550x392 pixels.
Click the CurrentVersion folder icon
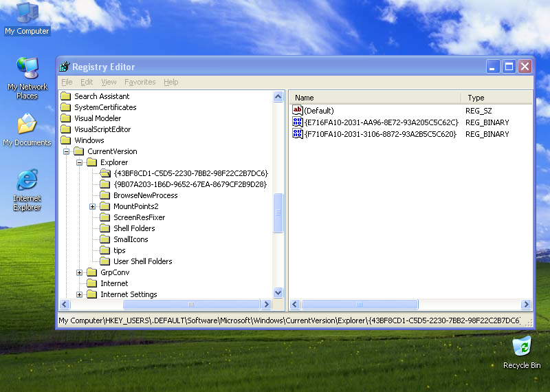click(78, 151)
